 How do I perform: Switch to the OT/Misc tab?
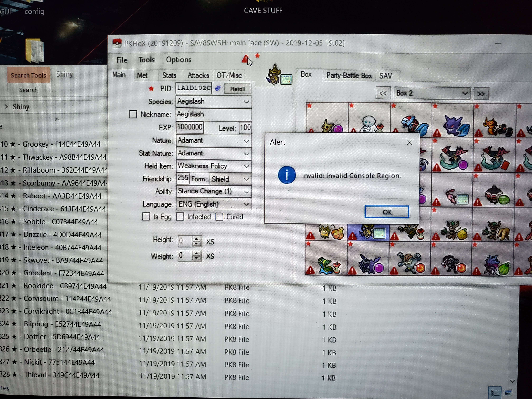[x=229, y=75]
